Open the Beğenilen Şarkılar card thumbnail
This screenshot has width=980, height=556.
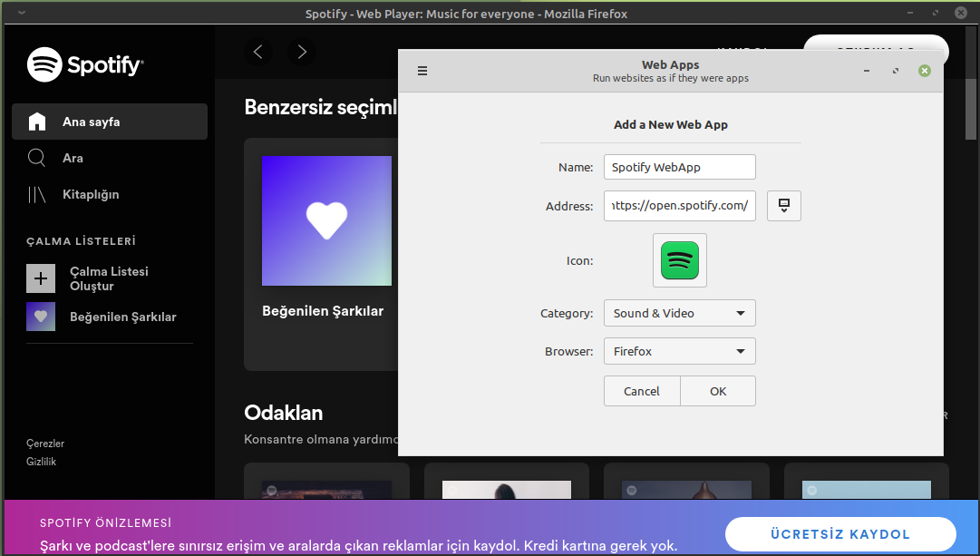(327, 220)
